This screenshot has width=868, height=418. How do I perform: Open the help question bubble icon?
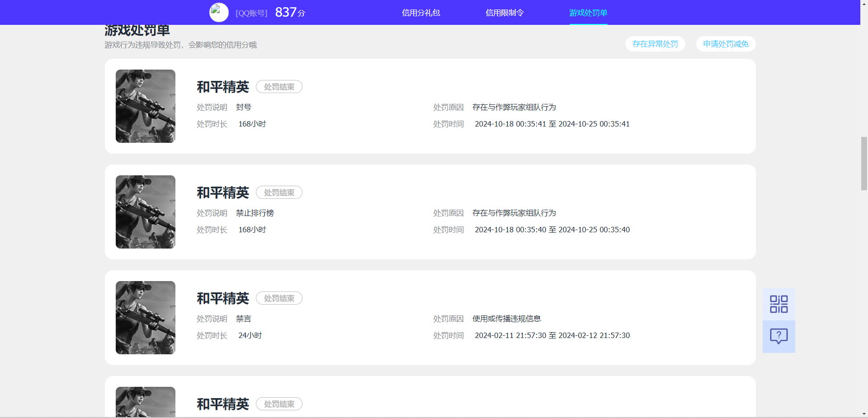coord(778,337)
